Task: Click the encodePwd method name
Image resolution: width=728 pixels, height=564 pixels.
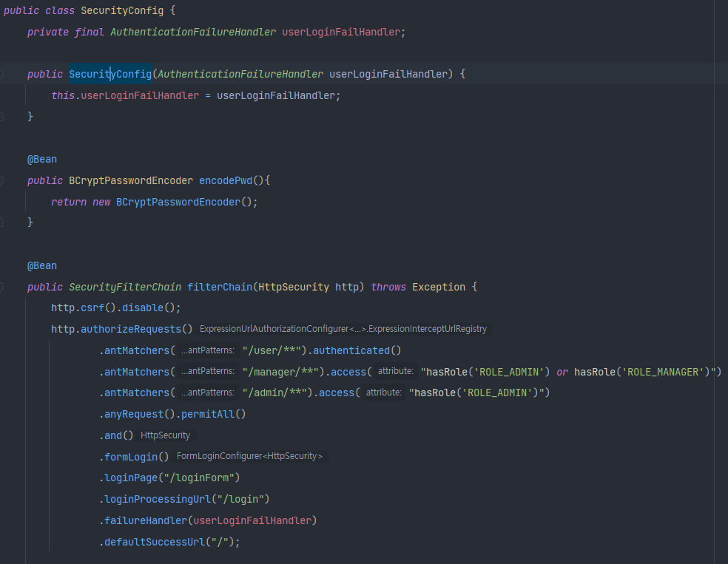Action: (226, 180)
